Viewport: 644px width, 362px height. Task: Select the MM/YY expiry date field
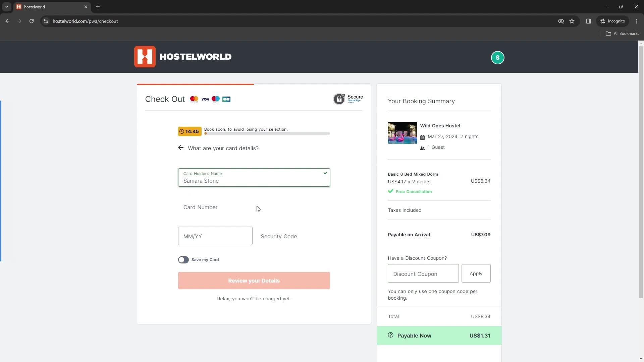click(x=215, y=236)
